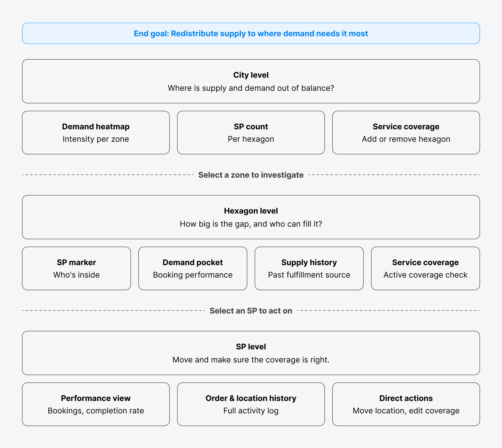Select the Demand pocket card
502x448 pixels.
coord(193,268)
